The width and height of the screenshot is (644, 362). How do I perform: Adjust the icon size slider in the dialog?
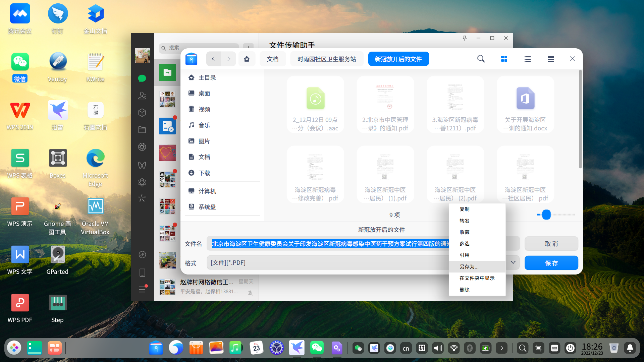pos(546,215)
